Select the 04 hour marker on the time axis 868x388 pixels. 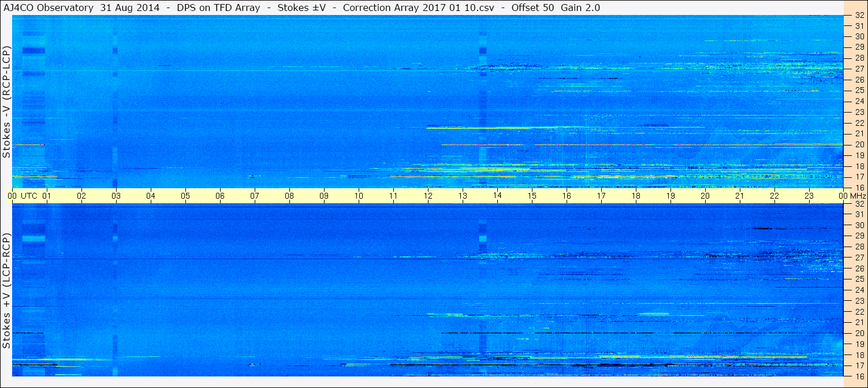151,196
